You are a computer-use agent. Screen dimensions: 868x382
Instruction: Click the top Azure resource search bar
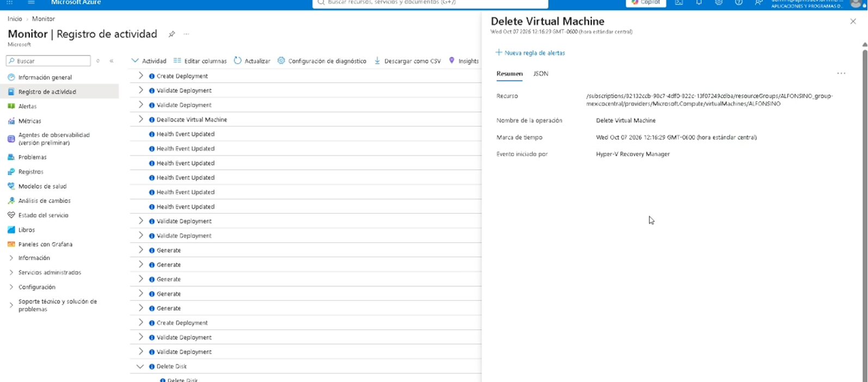pos(430,3)
